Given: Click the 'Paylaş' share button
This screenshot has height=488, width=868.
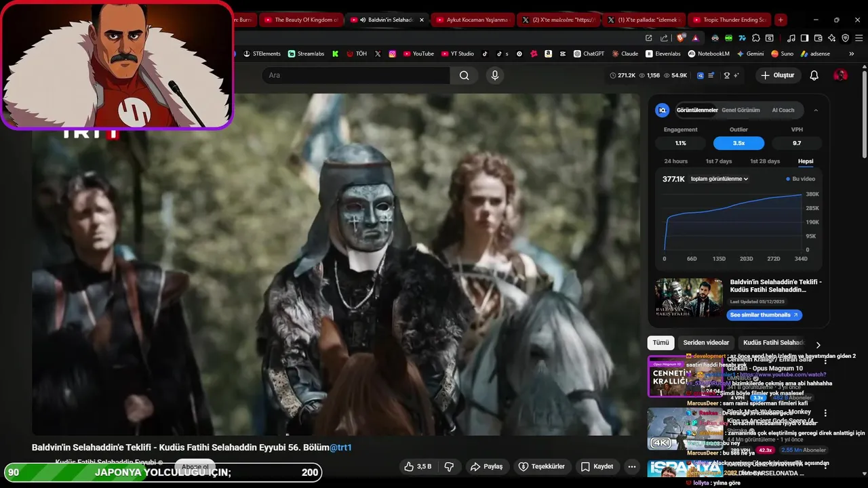Looking at the screenshot, I should 487,466.
